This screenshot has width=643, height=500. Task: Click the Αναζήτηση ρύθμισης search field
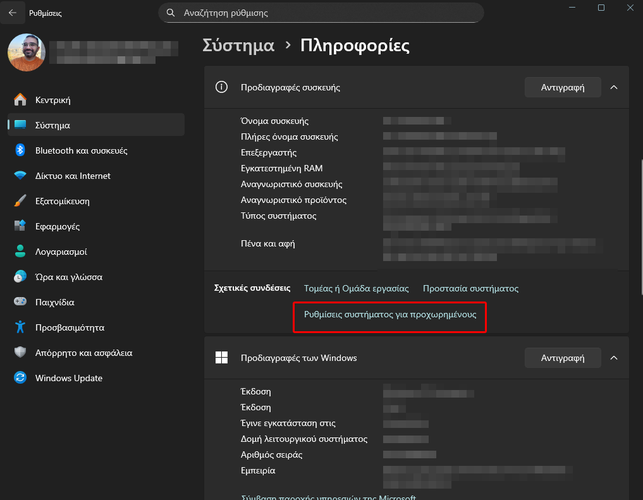320,13
